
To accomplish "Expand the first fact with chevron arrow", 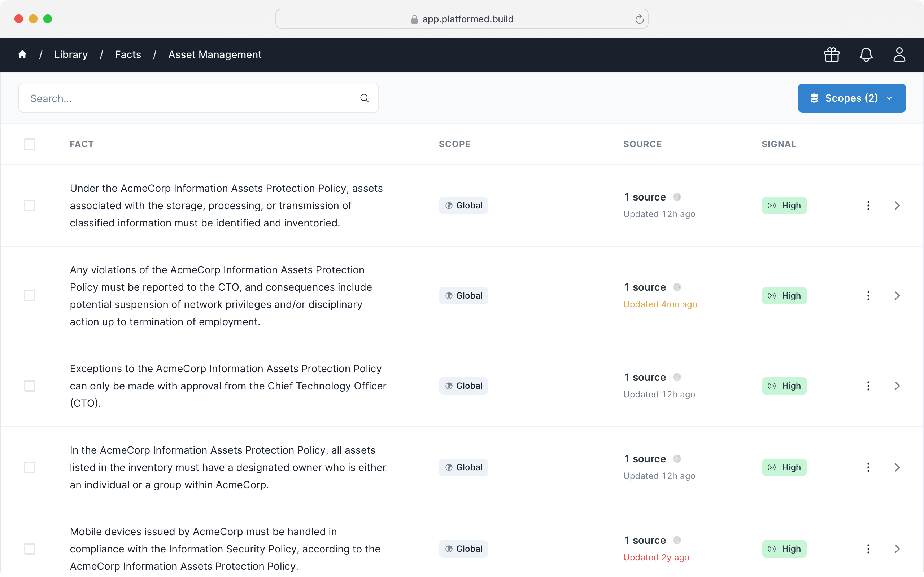I will pos(897,206).
